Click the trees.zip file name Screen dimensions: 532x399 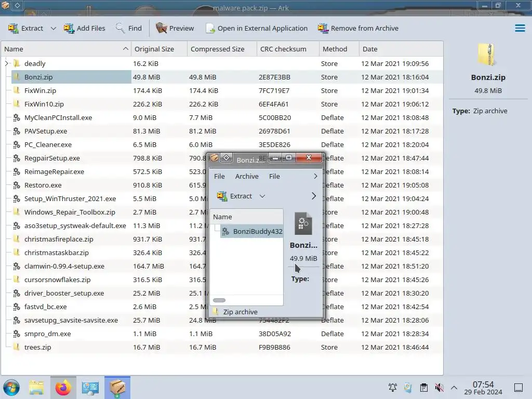[37, 348]
